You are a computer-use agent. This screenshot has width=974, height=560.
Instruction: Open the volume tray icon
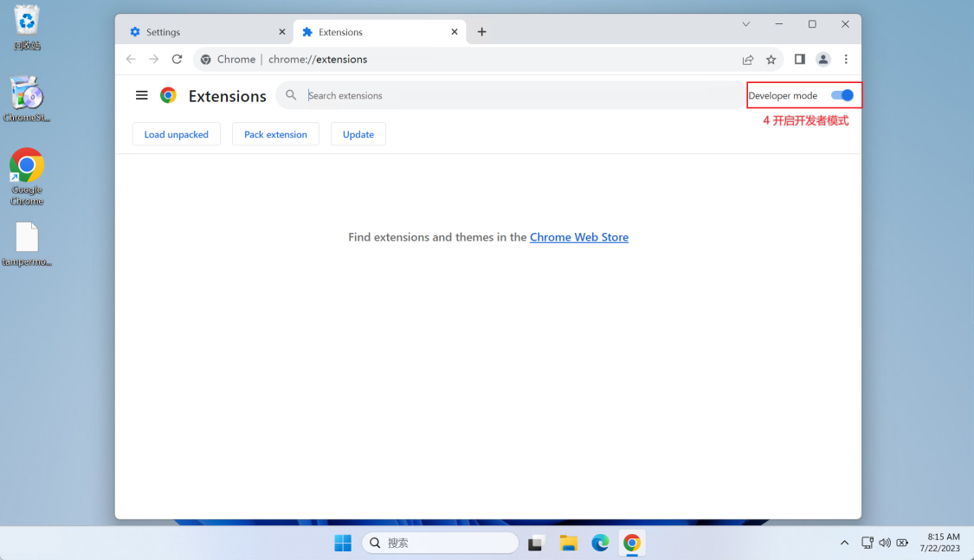pyautogui.click(x=885, y=543)
